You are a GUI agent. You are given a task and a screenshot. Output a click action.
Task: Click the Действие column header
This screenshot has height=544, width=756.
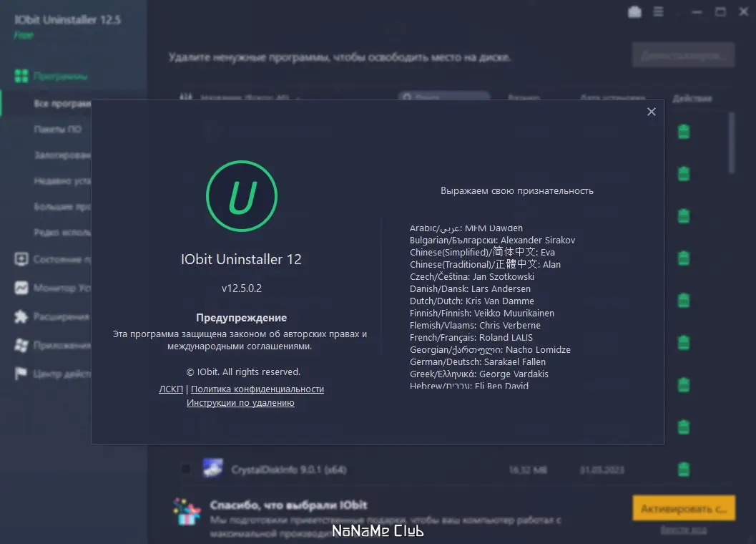[692, 99]
